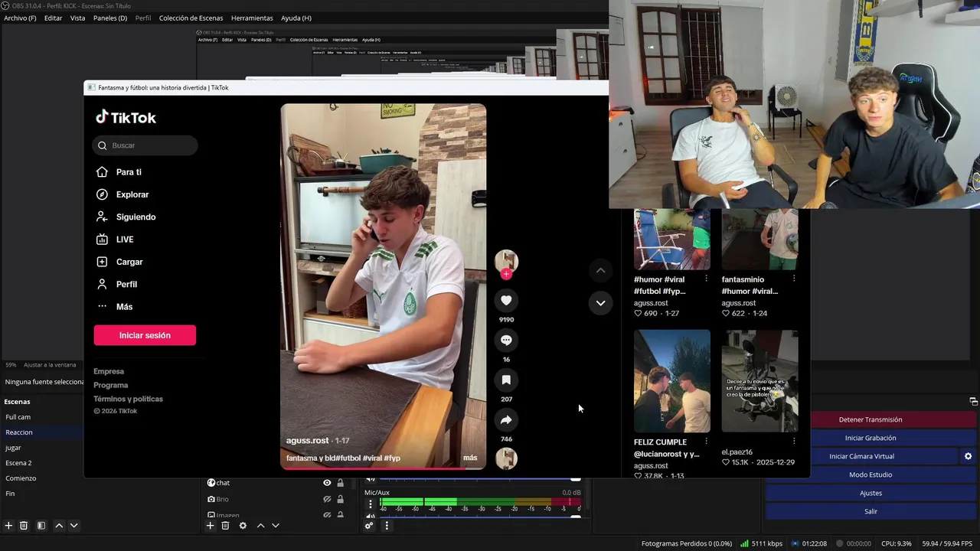The image size is (980, 551).
Task: Open Archivo menu
Action: pyautogui.click(x=20, y=18)
